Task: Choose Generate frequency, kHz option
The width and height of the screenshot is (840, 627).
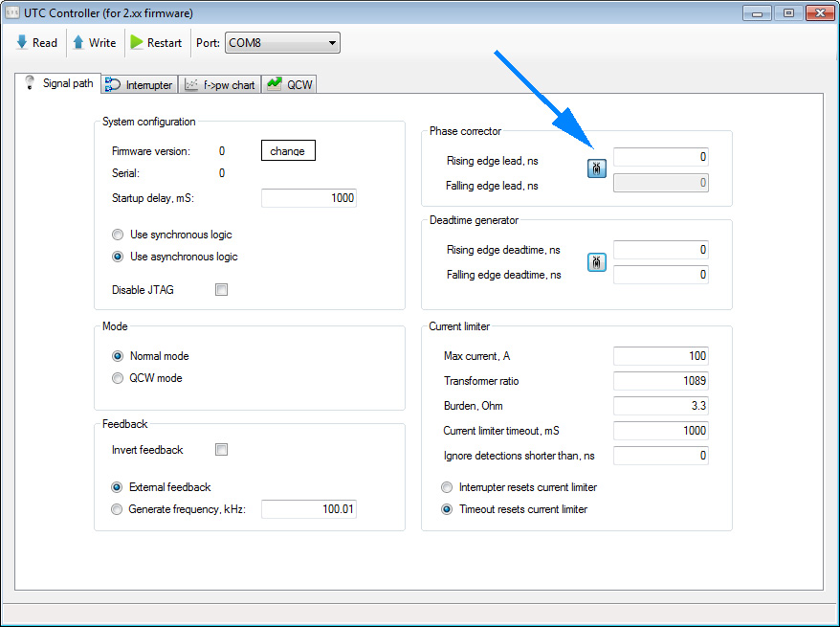Action: coord(118,509)
